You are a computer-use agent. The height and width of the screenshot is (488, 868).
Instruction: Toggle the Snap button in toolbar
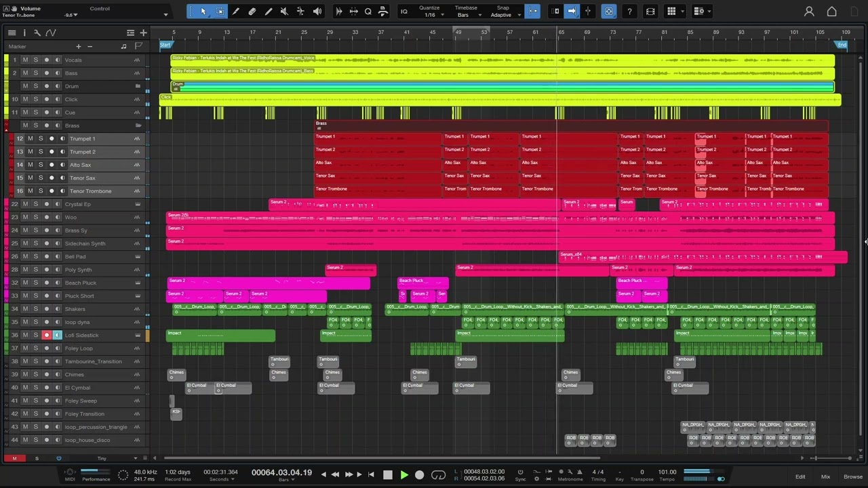point(532,11)
